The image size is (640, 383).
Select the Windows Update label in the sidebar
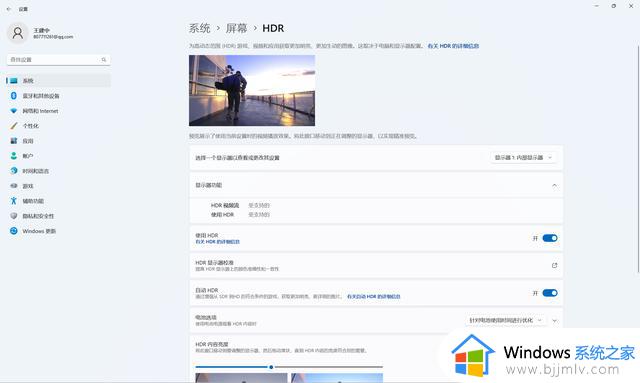pyautogui.click(x=39, y=231)
